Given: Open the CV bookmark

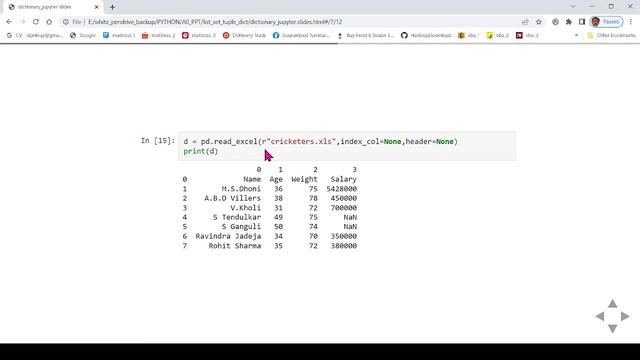Looking at the screenshot, I should 35,36.
